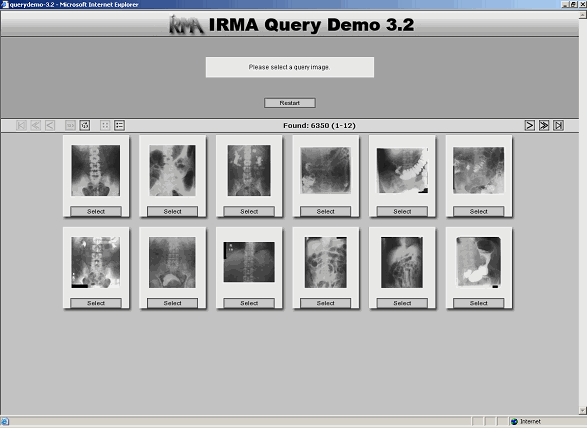Click the IRMA logo in header
Viewport: 587px width, 428px height.
point(186,25)
